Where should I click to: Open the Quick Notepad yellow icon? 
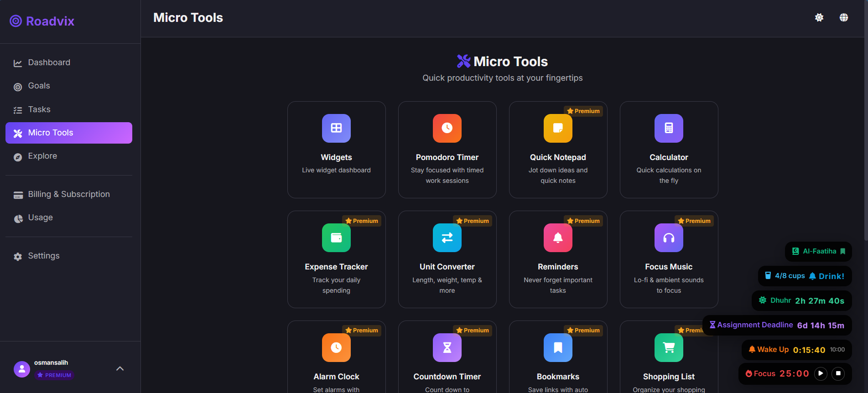pos(558,128)
